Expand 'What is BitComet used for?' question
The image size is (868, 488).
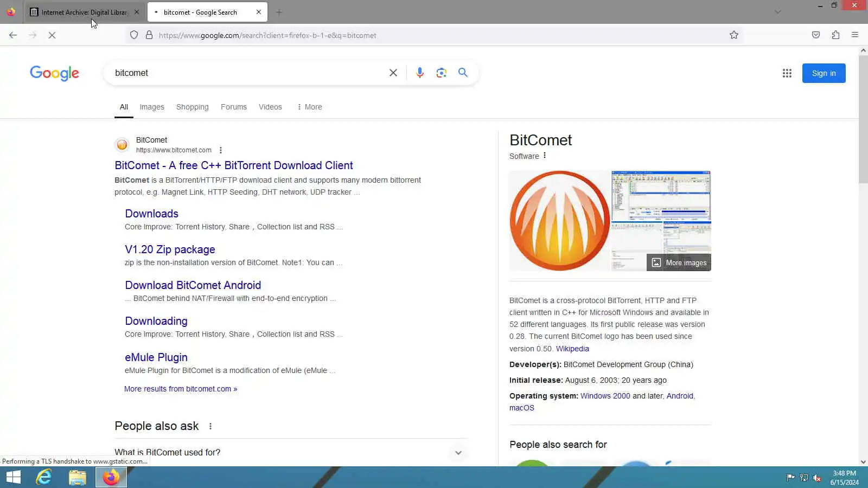click(x=291, y=452)
